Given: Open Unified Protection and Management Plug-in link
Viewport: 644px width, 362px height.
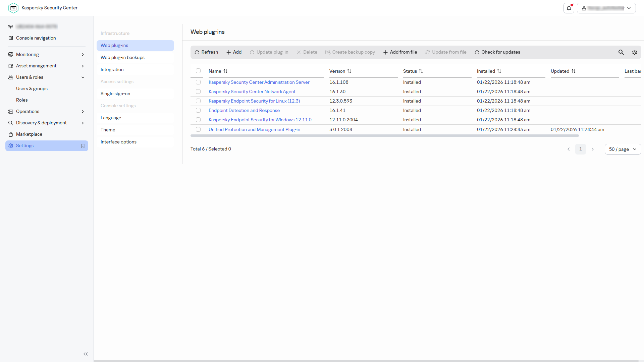Looking at the screenshot, I should (254, 129).
